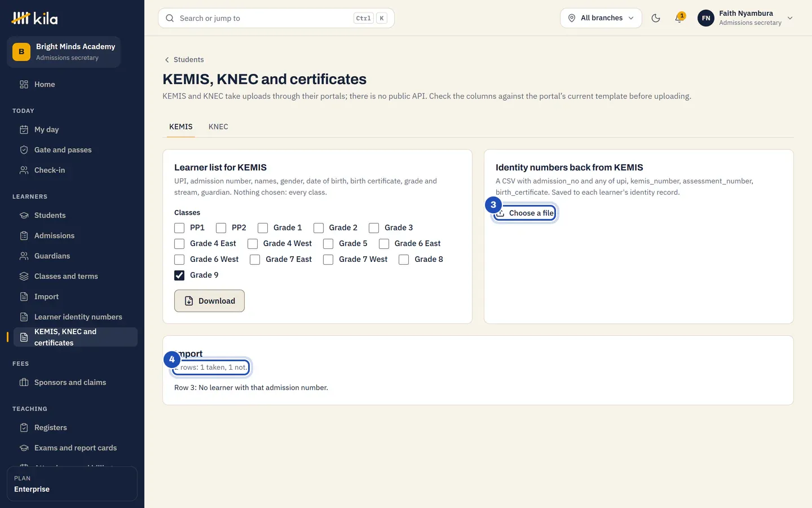Click the Kila logo

click(x=34, y=18)
